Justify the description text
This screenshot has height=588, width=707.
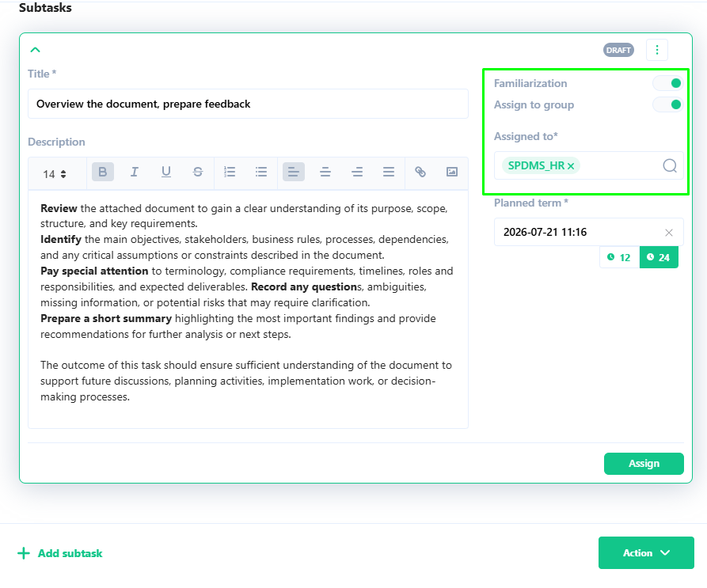point(389,172)
